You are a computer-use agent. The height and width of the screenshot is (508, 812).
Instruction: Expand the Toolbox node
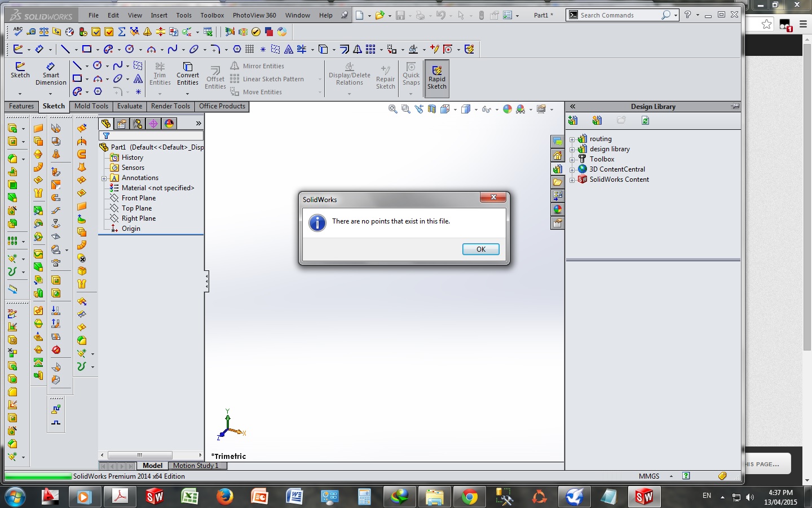click(572, 160)
